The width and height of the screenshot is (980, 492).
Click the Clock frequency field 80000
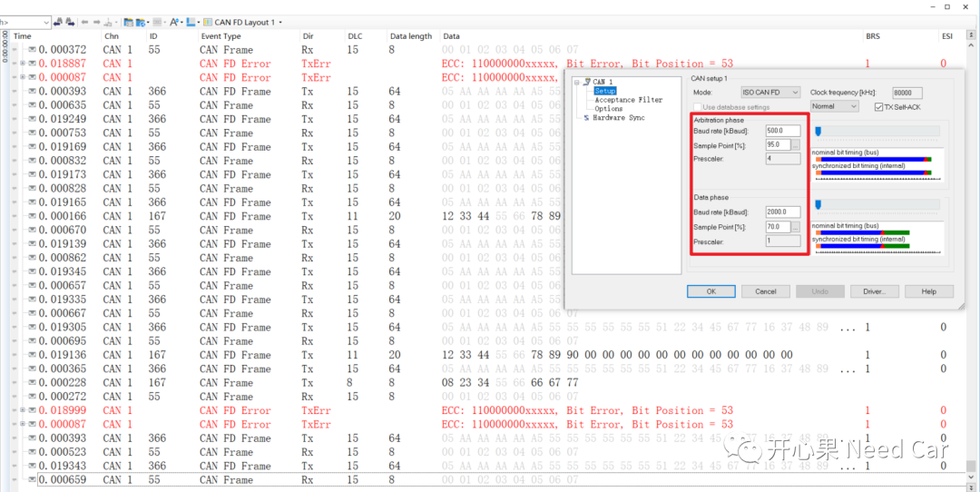[x=907, y=93]
